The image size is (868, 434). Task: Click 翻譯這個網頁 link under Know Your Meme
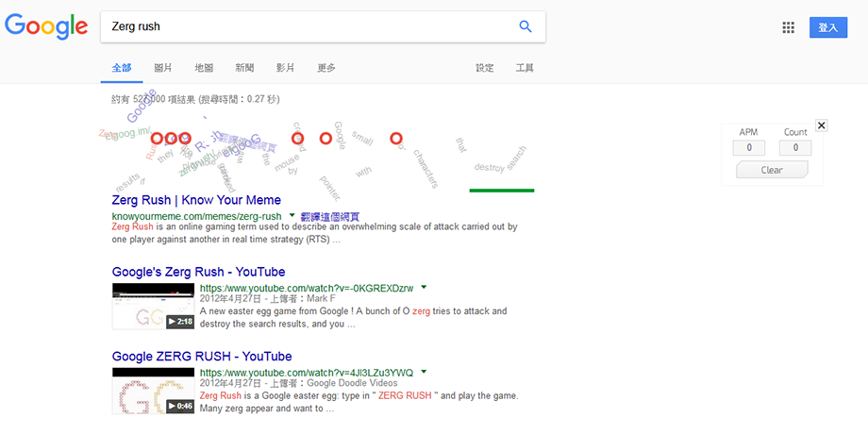[330, 216]
